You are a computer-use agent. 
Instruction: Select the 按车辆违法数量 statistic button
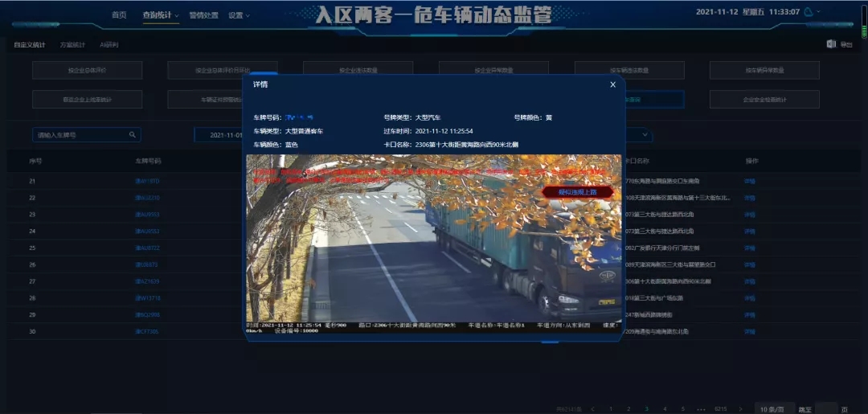tap(629, 70)
